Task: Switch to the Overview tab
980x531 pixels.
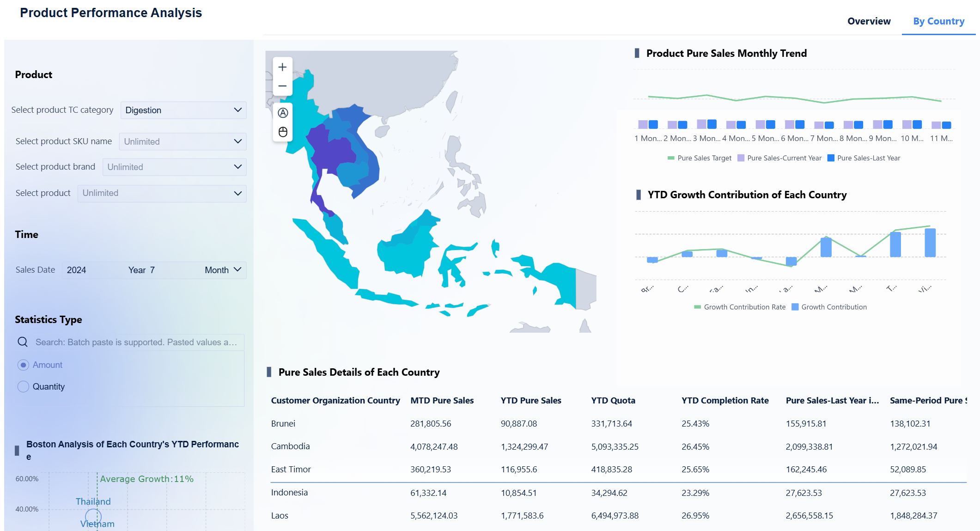Action: coord(869,21)
